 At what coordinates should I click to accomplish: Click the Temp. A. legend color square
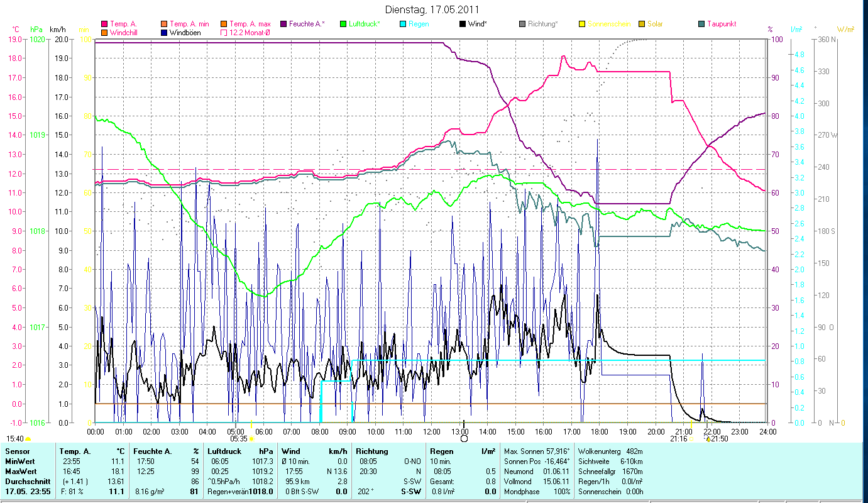[x=104, y=24]
